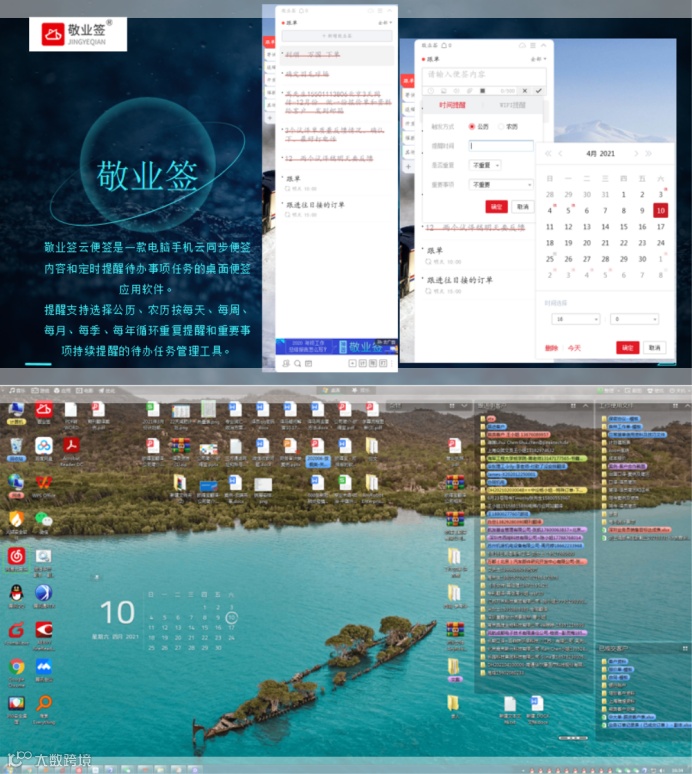The image size is (692, 774).
Task: Open the WeChat desktop icon
Action: coord(43,519)
